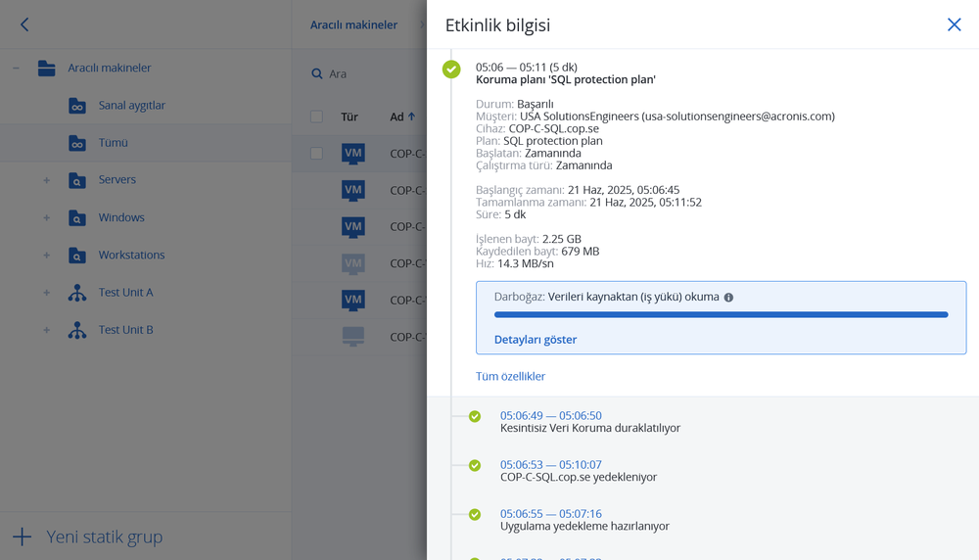Click the Servers search-folder icon
Viewport: 979px width, 560px height.
[x=77, y=180]
